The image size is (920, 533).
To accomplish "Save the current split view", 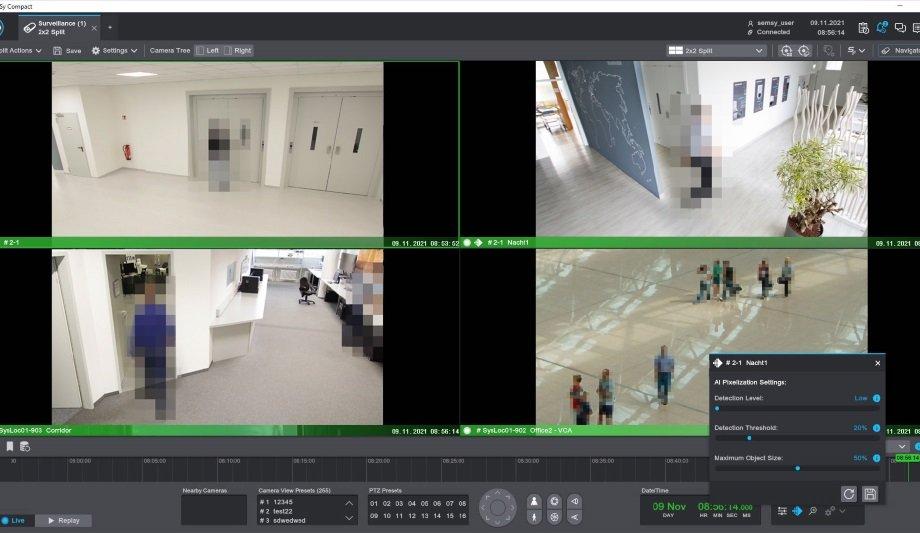I will (67, 50).
